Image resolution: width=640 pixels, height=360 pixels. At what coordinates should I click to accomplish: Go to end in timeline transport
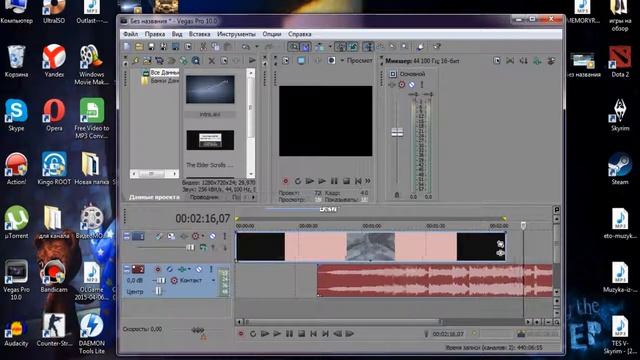[x=325, y=334]
